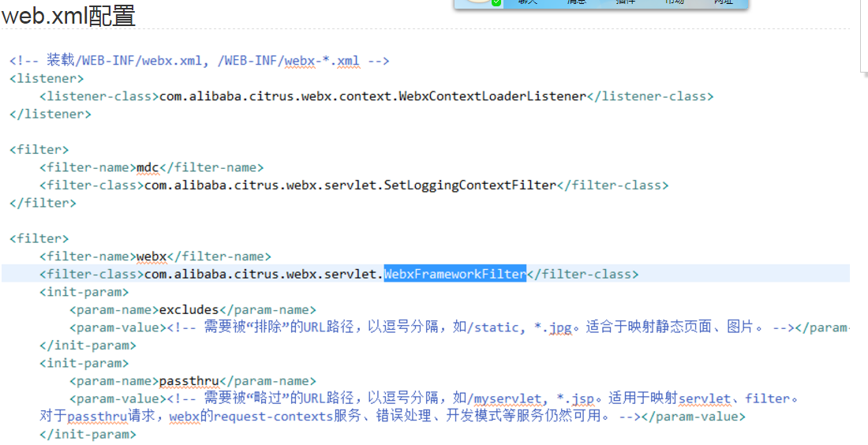Click the "web.xml配置" heading
Image resolution: width=868 pixels, height=445 pixels.
point(69,16)
